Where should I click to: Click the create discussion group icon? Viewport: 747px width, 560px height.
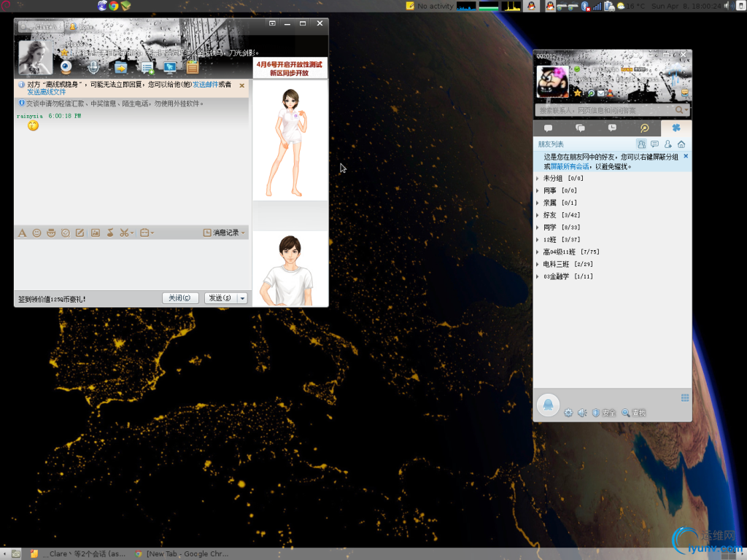[147, 69]
